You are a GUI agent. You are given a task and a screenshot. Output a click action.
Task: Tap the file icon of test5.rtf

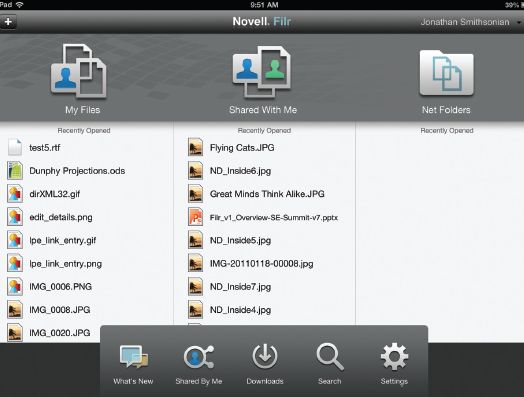point(15,147)
